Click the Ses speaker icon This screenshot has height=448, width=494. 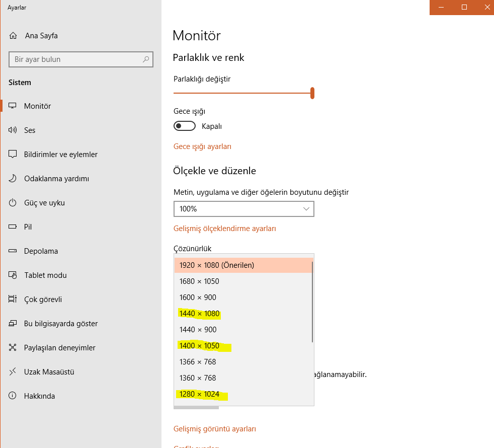(x=13, y=130)
